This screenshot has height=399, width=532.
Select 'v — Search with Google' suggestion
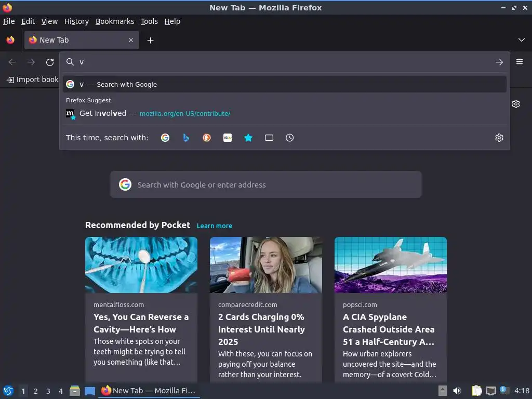285,84
